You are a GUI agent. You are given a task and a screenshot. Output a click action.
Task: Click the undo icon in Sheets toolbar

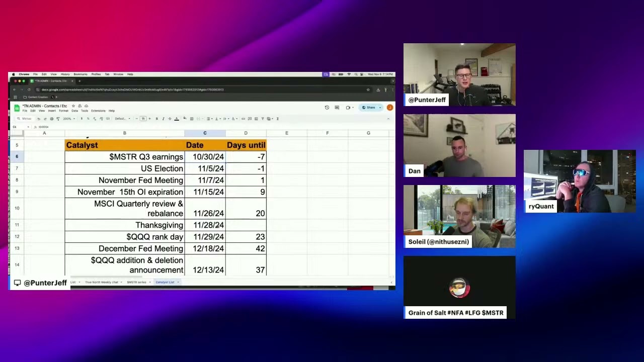pos(38,119)
